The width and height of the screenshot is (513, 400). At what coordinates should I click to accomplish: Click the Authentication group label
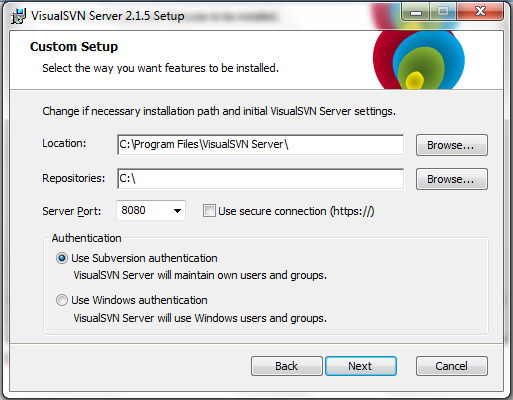pos(87,238)
